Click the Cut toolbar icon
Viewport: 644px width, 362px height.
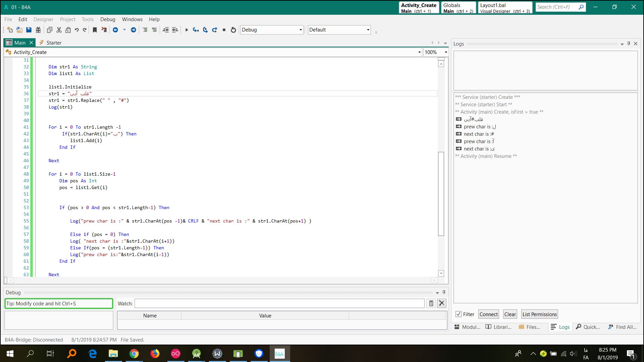(59, 29)
